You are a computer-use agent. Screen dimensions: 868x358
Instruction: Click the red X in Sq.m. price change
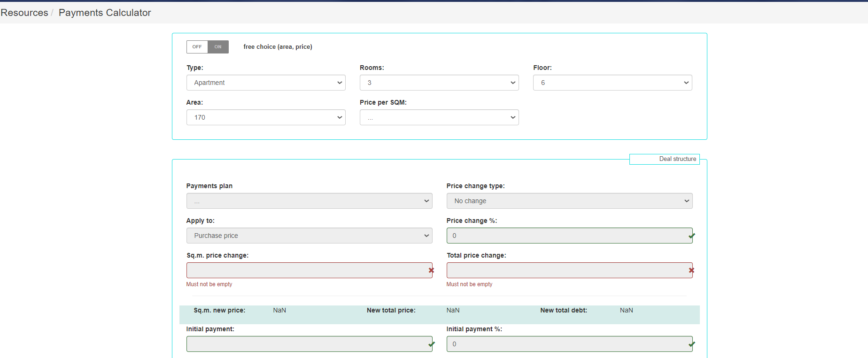pos(431,270)
